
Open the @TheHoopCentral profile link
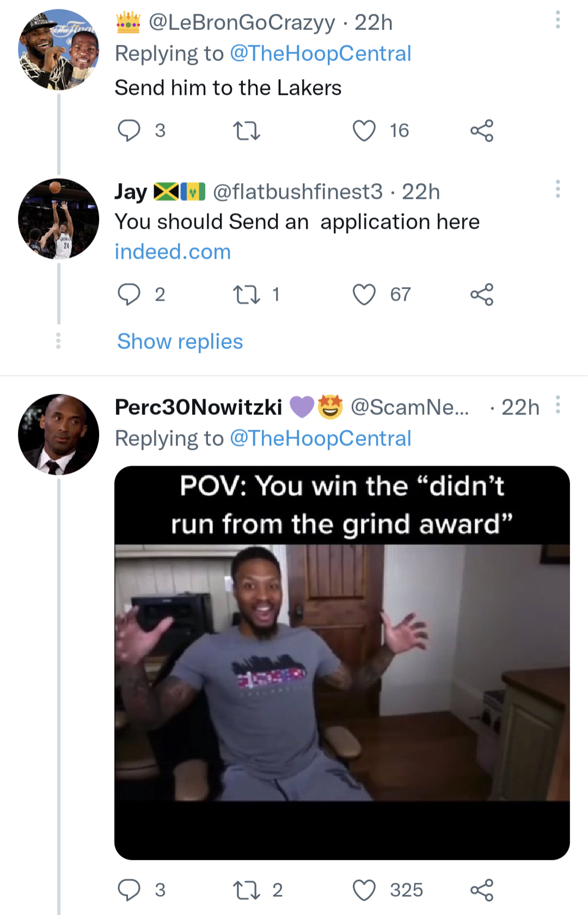[x=320, y=53]
